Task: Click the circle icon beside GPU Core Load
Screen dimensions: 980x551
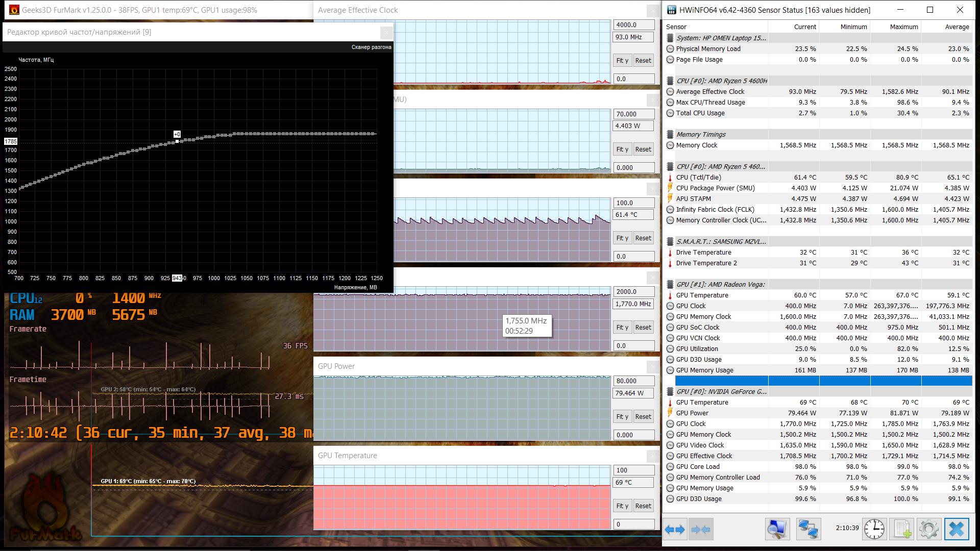Action: point(670,467)
